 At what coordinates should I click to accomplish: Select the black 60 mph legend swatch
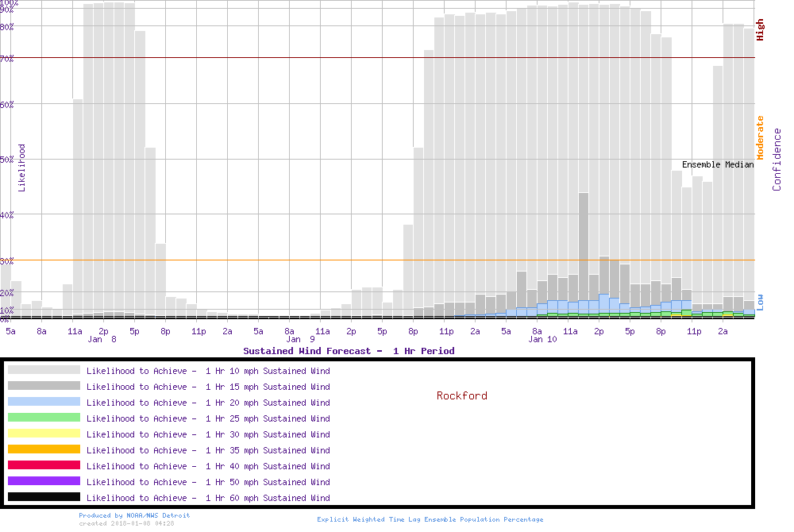click(x=44, y=497)
